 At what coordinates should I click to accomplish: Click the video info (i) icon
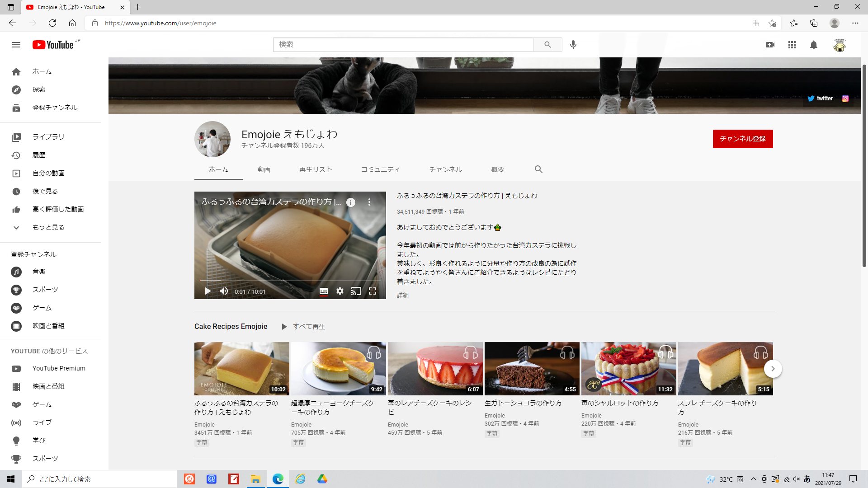click(351, 202)
